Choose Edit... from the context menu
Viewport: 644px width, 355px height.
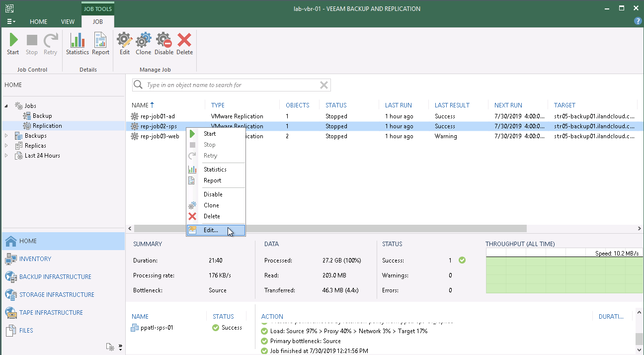[211, 230]
